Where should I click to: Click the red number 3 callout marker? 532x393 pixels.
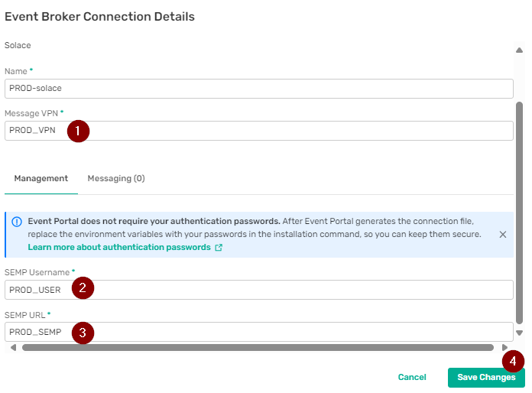coord(83,333)
